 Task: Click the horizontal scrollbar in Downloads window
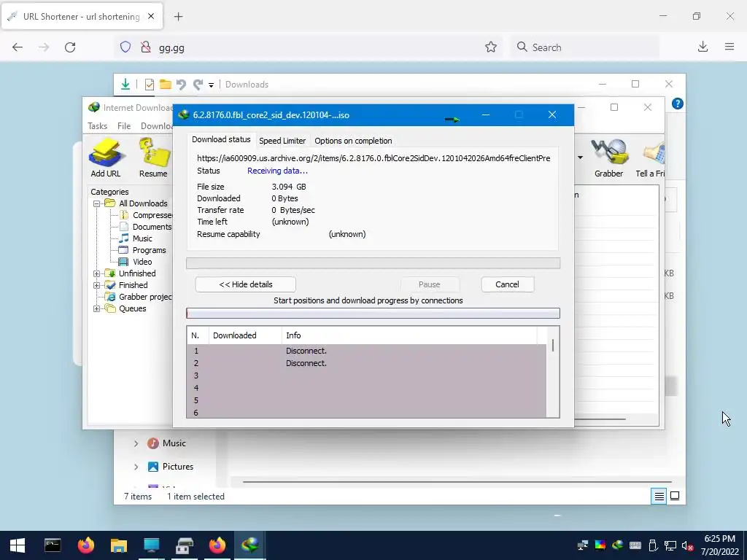point(457,482)
